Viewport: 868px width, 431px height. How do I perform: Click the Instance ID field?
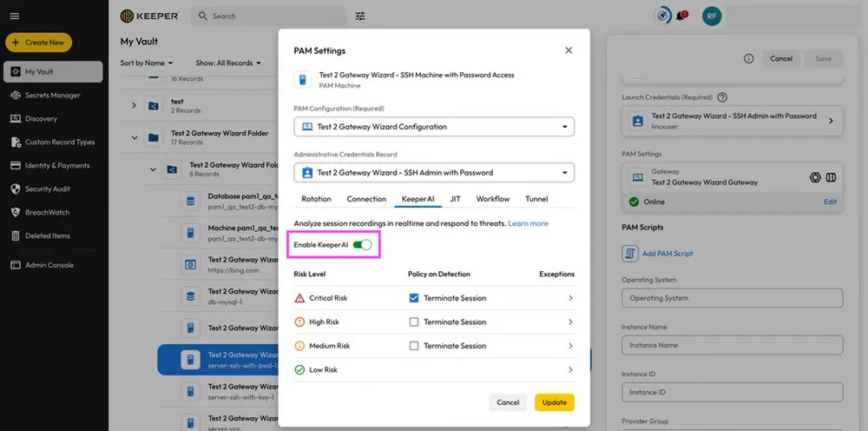point(733,392)
